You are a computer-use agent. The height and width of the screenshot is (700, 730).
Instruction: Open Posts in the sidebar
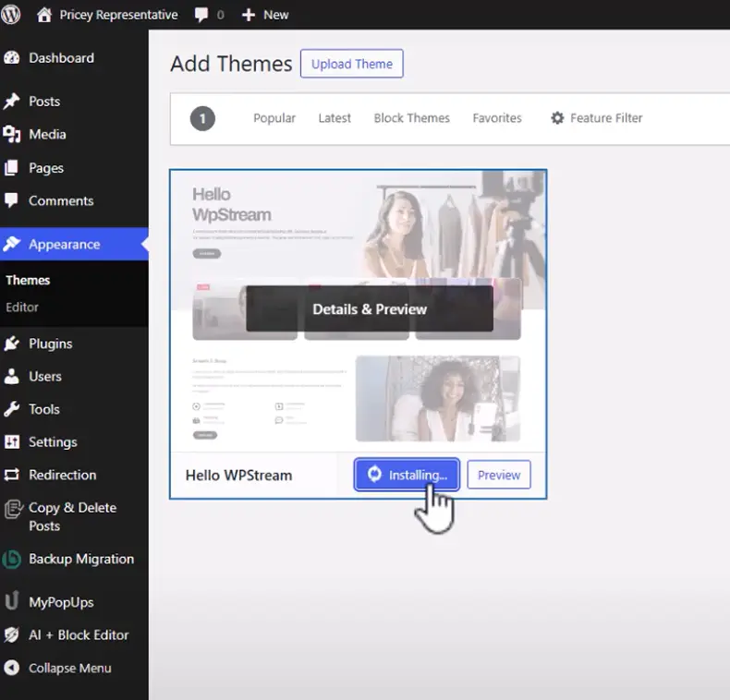44,101
